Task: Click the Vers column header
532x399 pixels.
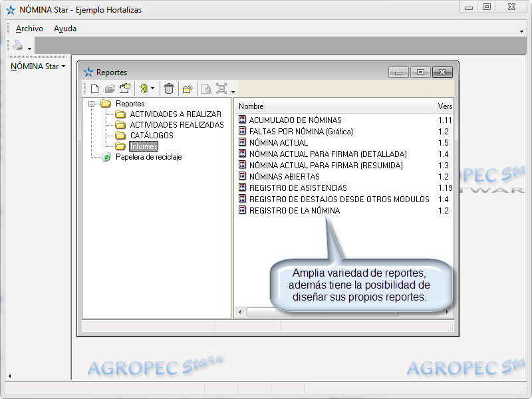Action: 444,106
